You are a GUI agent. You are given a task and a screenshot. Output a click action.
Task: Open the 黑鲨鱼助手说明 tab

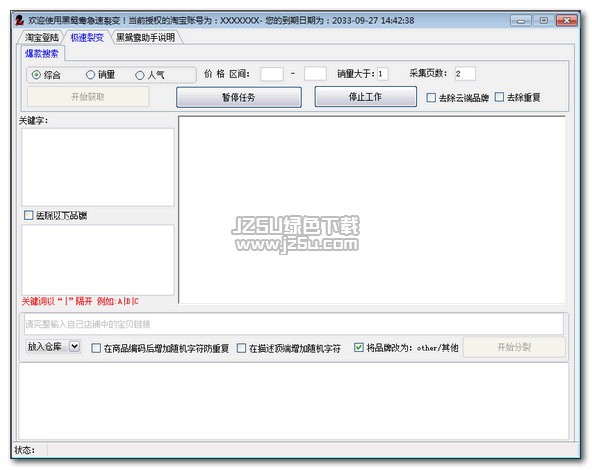[x=145, y=37]
